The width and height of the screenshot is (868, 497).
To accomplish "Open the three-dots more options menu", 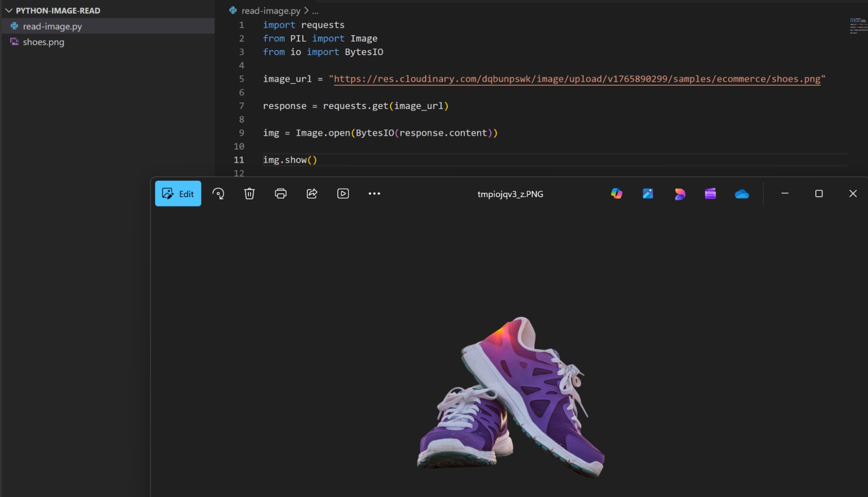I will point(374,194).
